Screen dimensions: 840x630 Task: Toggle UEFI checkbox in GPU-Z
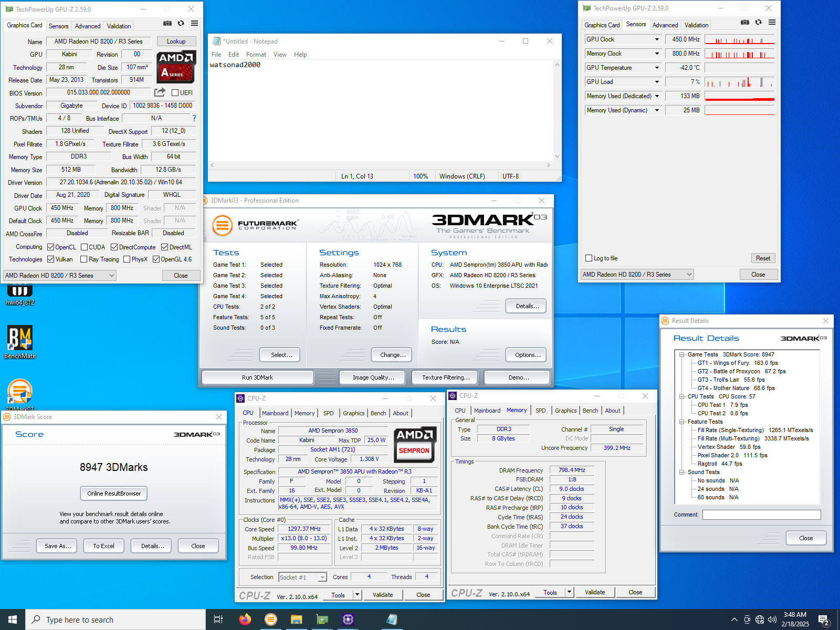point(175,93)
